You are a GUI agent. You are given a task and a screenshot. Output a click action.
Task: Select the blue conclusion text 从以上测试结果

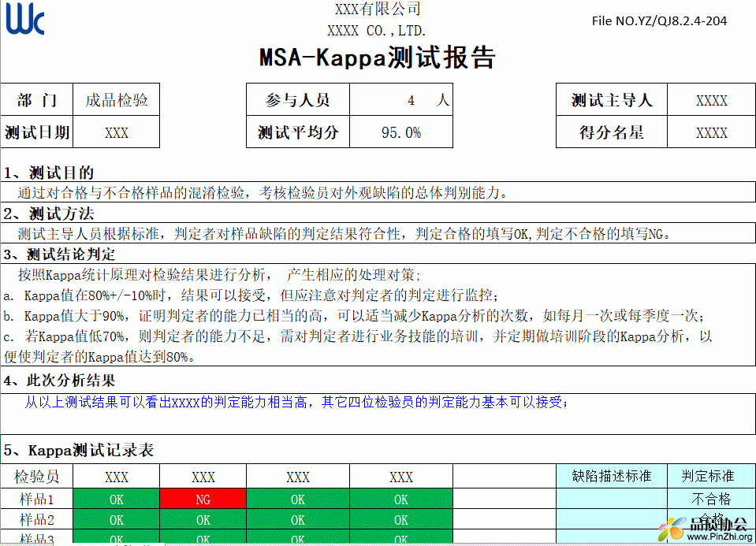(296, 402)
